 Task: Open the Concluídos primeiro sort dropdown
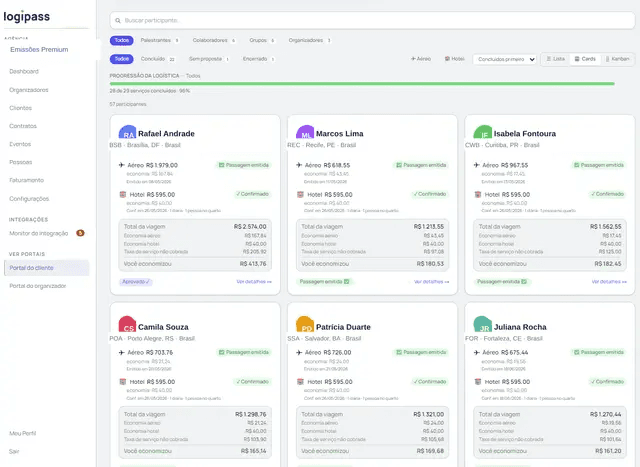pos(504,59)
